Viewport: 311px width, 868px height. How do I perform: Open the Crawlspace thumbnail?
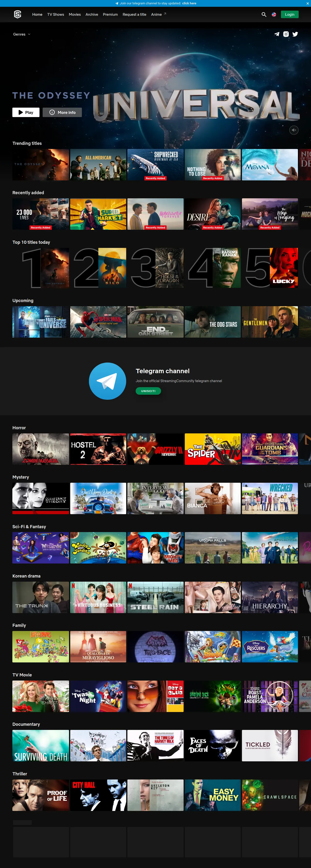tap(270, 795)
